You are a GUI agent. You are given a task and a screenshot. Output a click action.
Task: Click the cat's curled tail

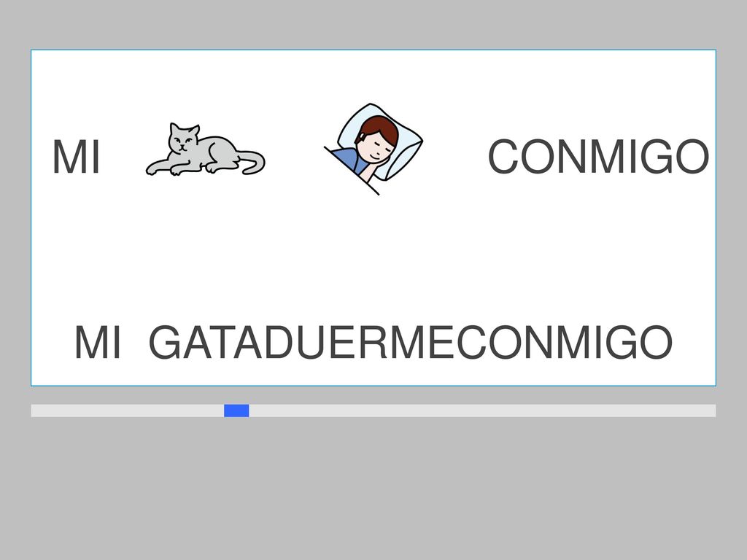click(x=249, y=163)
